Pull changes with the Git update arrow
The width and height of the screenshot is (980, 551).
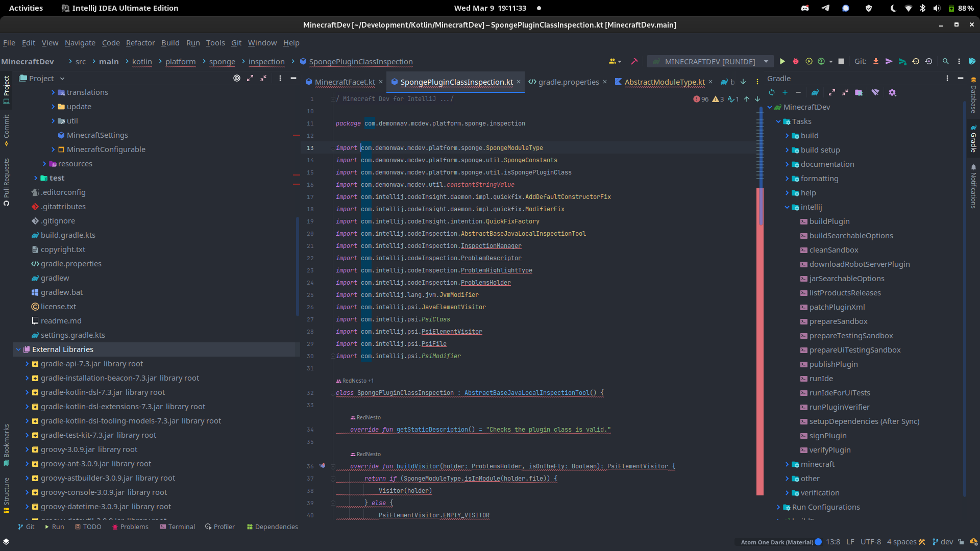click(x=876, y=61)
